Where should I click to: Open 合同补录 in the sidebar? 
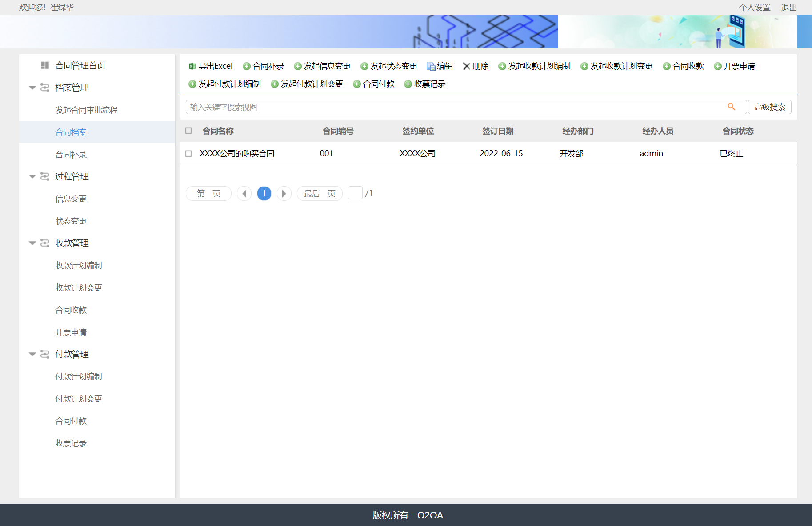(71, 154)
